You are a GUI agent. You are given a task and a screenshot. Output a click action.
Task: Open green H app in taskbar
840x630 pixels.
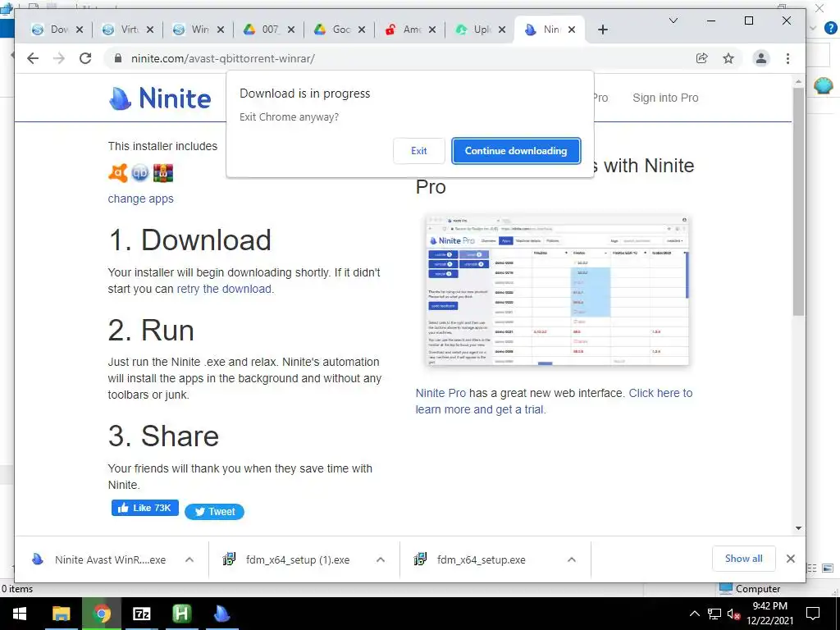coord(181,614)
